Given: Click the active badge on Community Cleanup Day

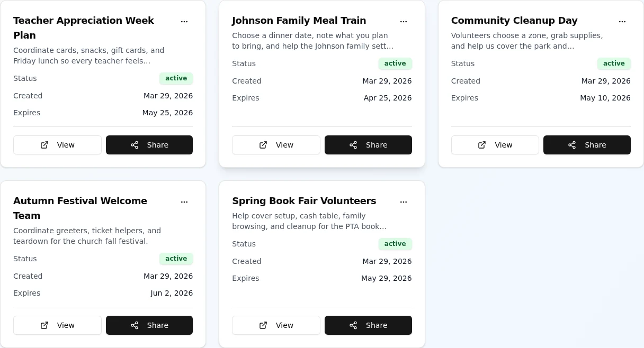Looking at the screenshot, I should [614, 63].
